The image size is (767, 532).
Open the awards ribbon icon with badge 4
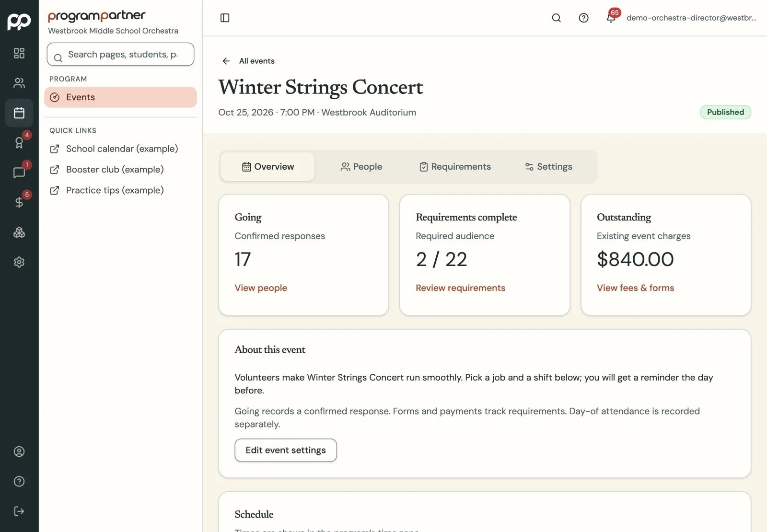pos(19,143)
